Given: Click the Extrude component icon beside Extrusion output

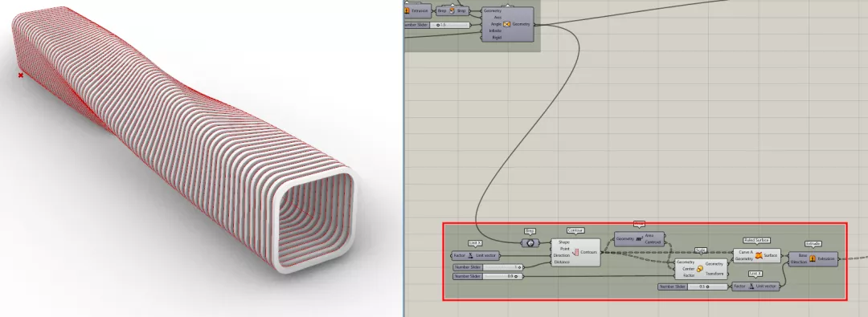Looking at the screenshot, I should pos(812,258).
